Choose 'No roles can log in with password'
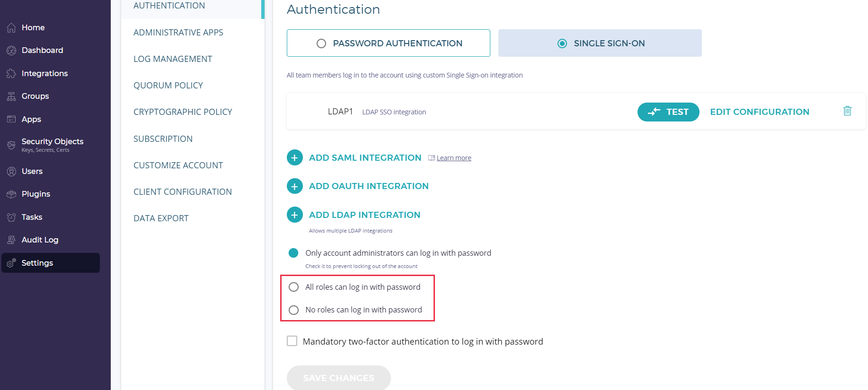Viewport: 868px width, 390px height. pyautogui.click(x=294, y=310)
